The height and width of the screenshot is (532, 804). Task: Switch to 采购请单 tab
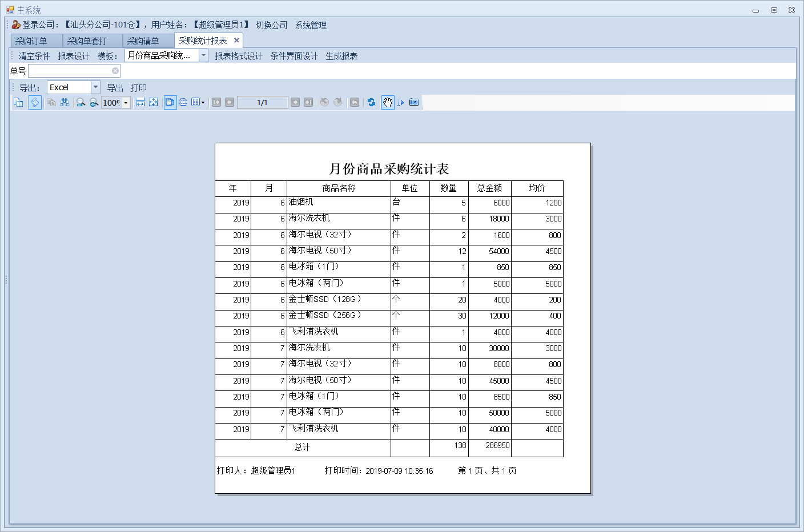pyautogui.click(x=148, y=41)
